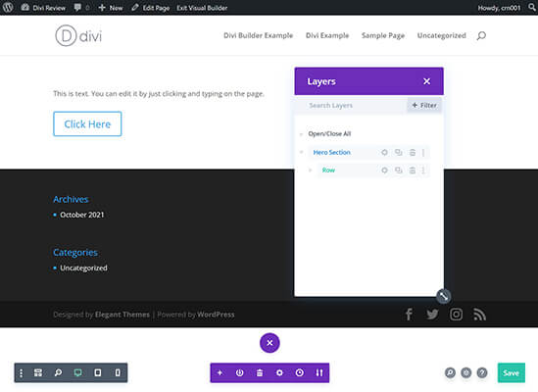Click the Facebook footer icon
The height and width of the screenshot is (392, 538).
(409, 314)
